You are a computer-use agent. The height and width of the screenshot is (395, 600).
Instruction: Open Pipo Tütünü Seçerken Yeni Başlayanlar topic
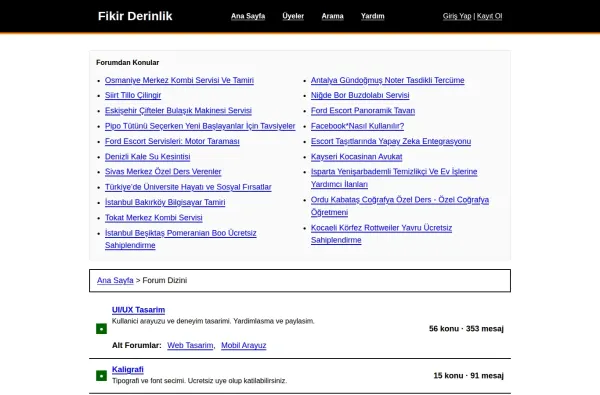200,126
